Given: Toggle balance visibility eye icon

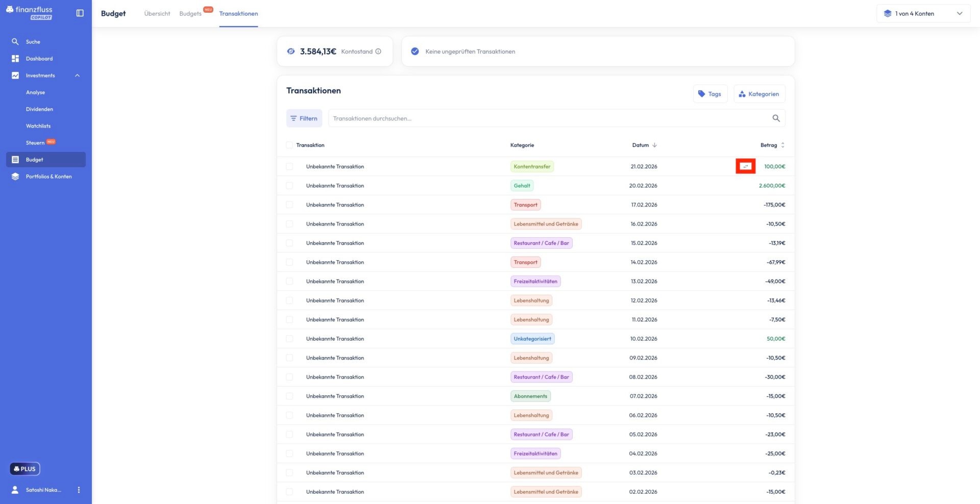Looking at the screenshot, I should 291,52.
